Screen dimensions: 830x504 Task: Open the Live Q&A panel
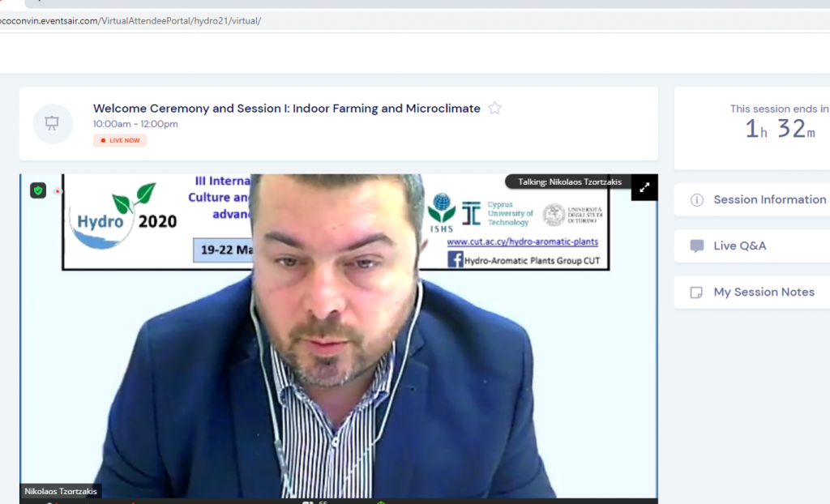739,246
